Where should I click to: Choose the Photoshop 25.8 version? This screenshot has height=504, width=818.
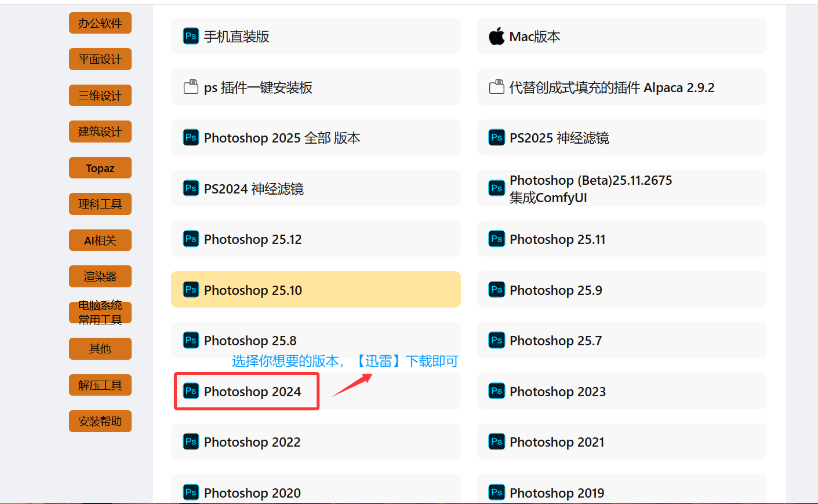(316, 340)
